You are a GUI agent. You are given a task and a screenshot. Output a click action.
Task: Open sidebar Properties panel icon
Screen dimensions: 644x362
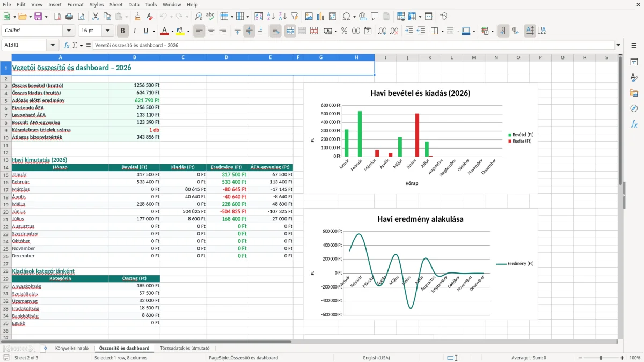pyautogui.click(x=634, y=62)
